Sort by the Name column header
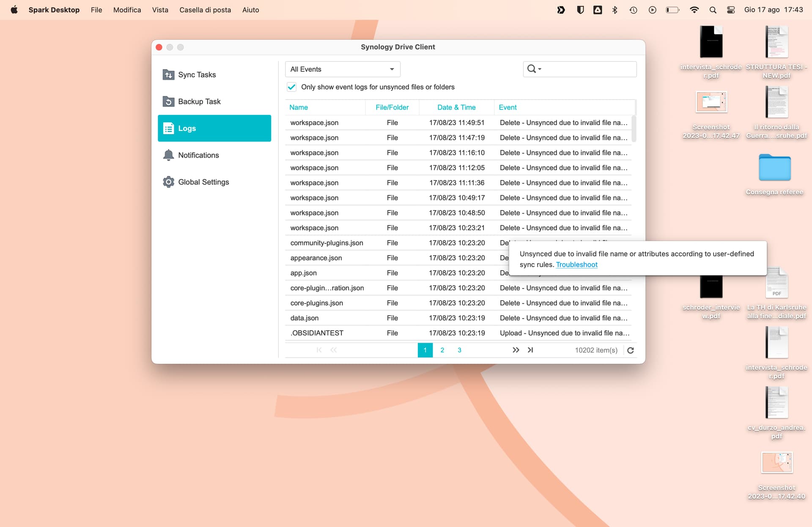 pyautogui.click(x=325, y=107)
